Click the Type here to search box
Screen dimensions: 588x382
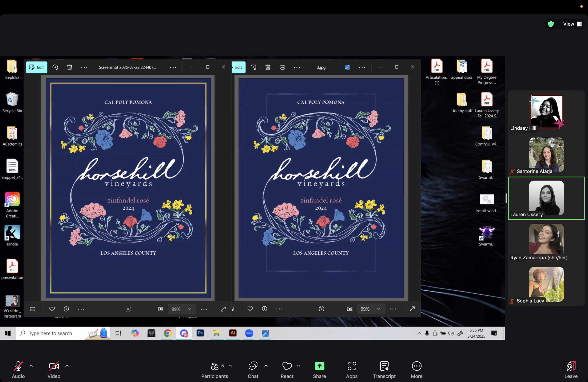point(63,333)
